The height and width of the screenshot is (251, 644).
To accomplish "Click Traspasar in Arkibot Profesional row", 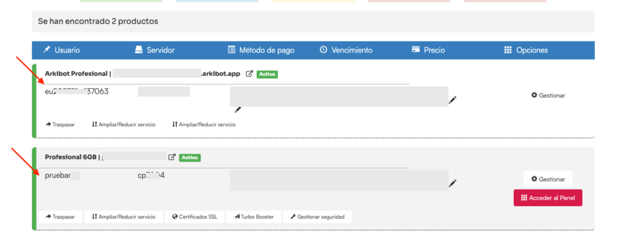I will coord(60,125).
